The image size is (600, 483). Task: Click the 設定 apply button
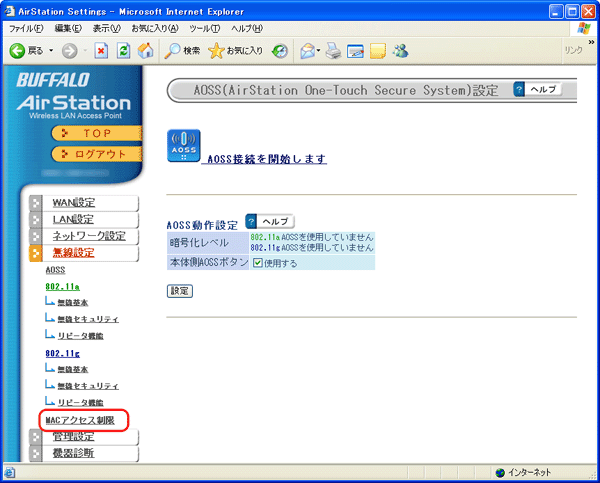coord(180,291)
